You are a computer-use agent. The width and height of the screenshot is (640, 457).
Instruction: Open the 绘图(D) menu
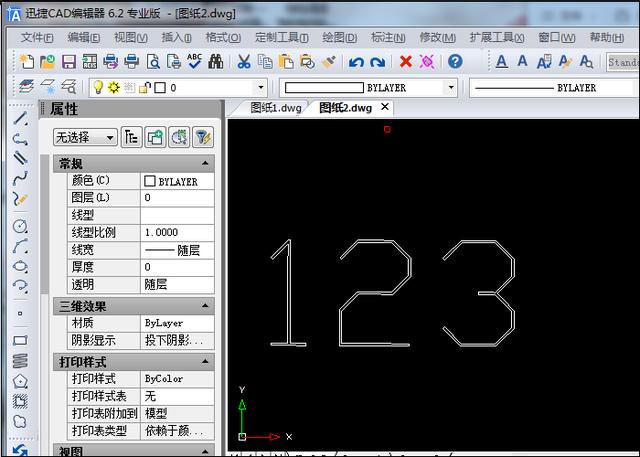(339, 38)
